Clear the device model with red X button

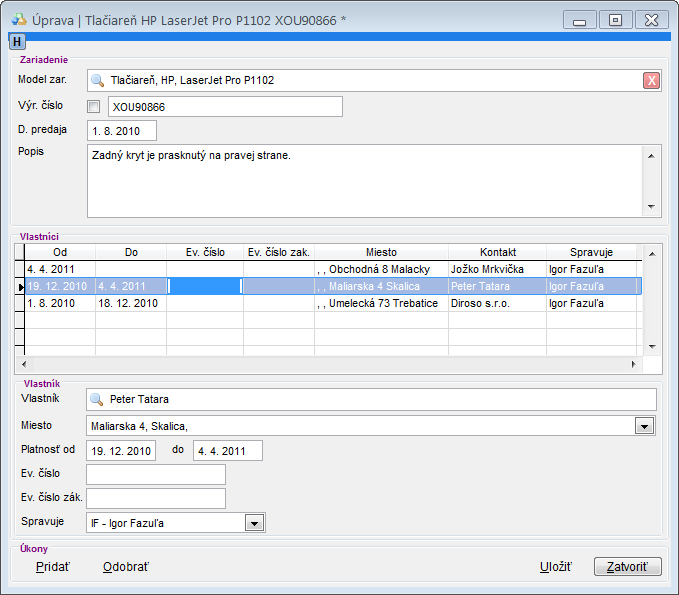click(651, 81)
